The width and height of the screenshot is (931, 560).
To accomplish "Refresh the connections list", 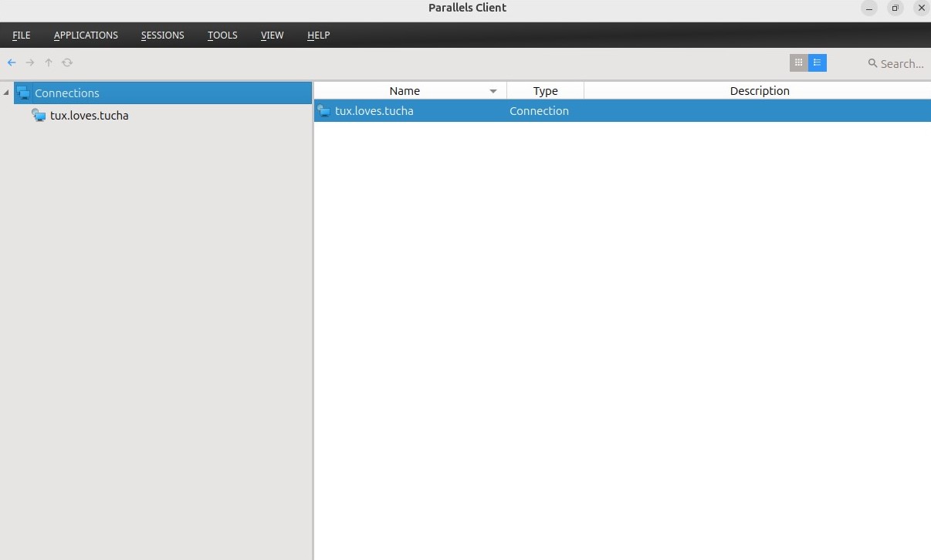I will [x=67, y=62].
